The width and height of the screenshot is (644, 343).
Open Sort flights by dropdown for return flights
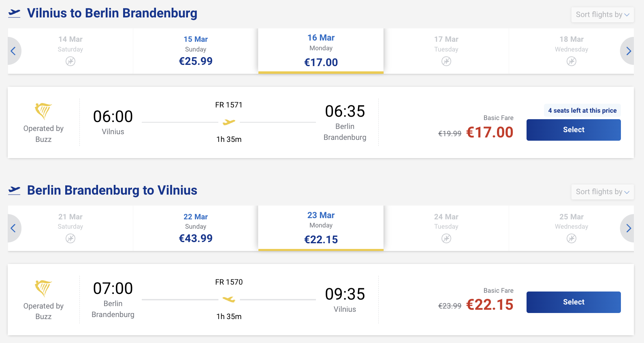(x=602, y=192)
